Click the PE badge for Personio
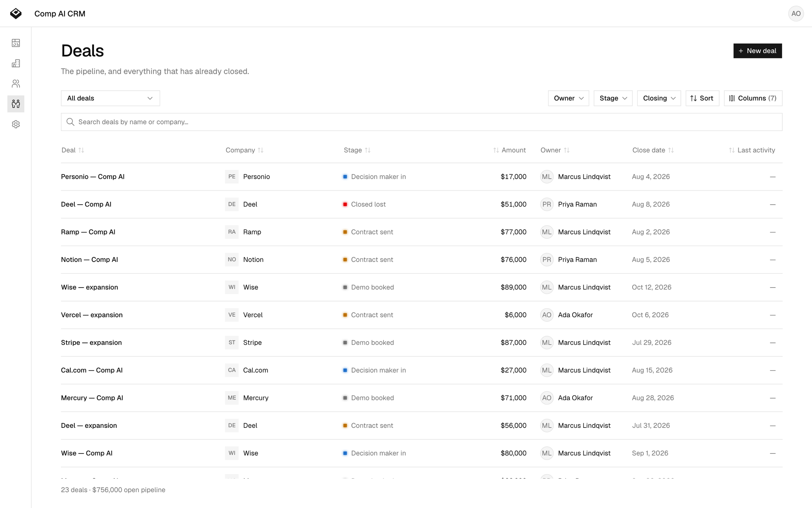The height and width of the screenshot is (508, 812). tap(232, 176)
